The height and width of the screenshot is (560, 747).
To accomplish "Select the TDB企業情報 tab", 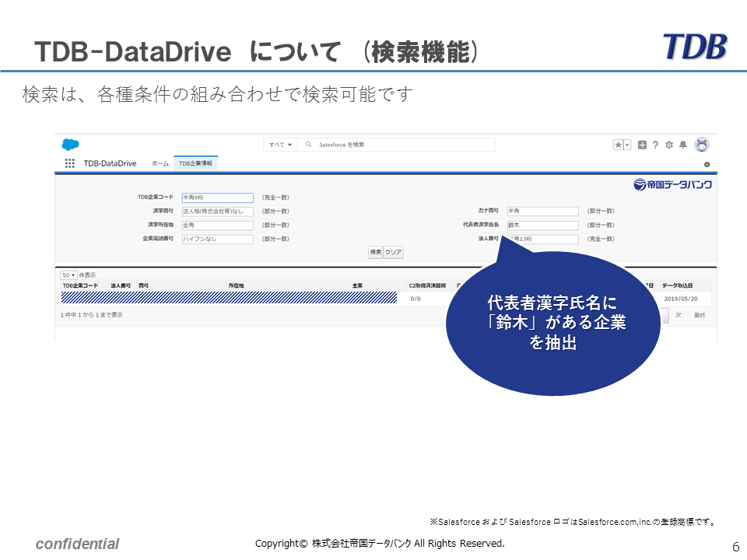I will pyautogui.click(x=195, y=163).
